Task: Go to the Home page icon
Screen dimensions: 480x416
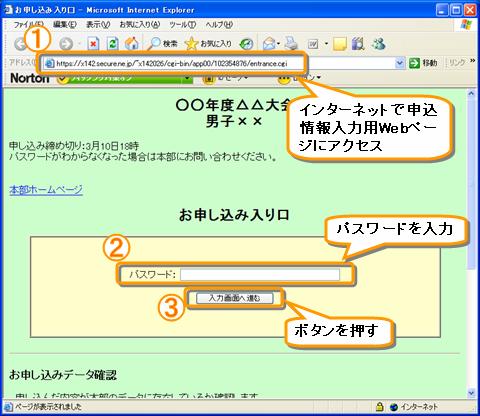Action: tap(132, 44)
